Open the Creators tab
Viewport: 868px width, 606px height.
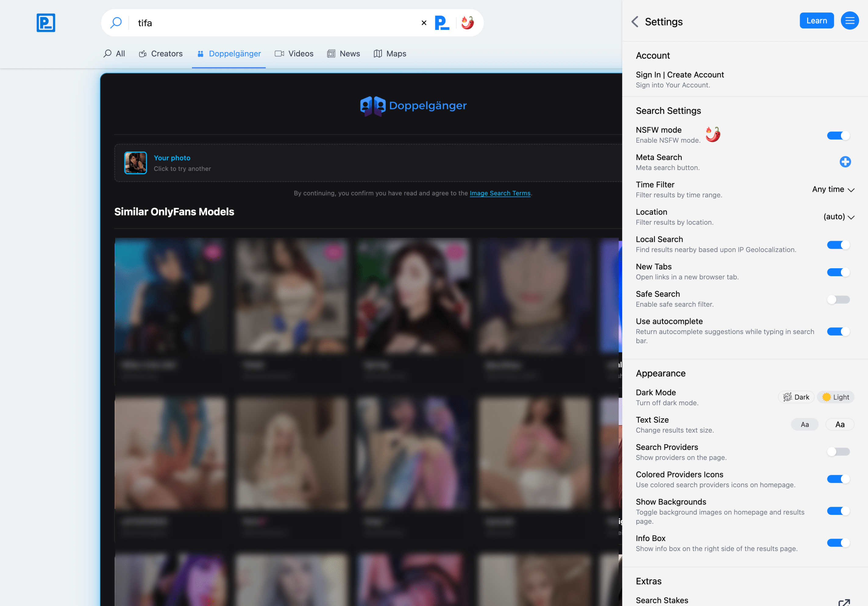pos(161,54)
